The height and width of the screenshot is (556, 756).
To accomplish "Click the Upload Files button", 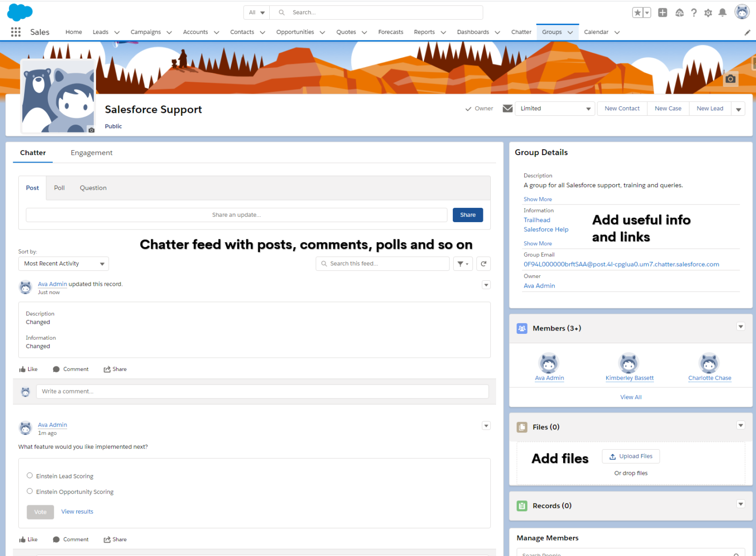I will 630,456.
